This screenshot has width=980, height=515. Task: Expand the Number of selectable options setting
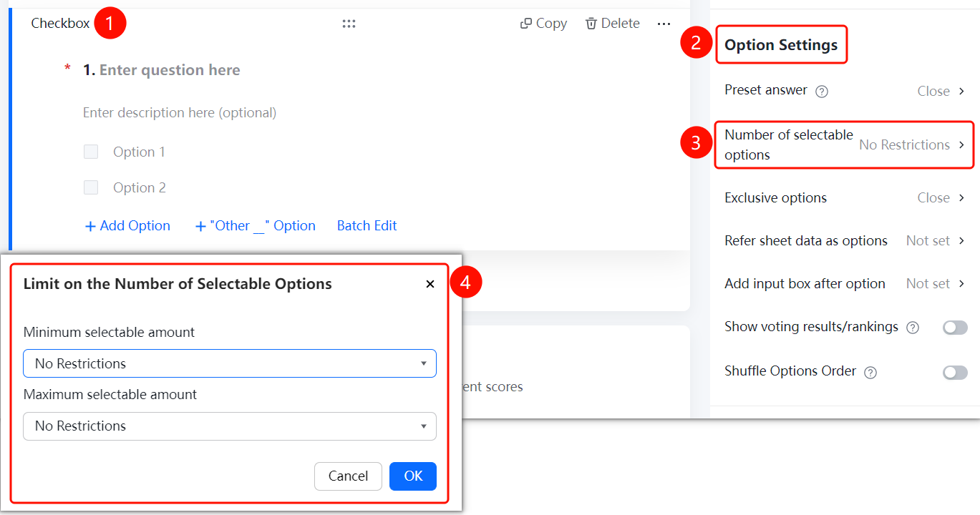(845, 144)
